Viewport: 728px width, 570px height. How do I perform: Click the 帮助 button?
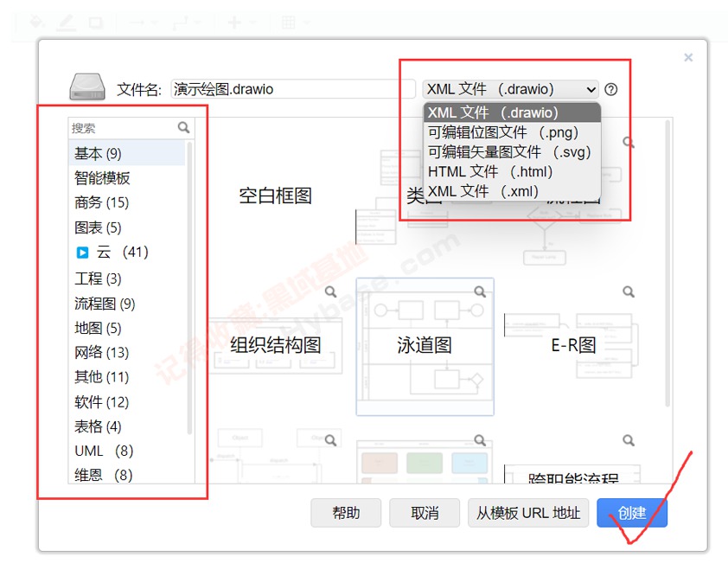coord(346,513)
